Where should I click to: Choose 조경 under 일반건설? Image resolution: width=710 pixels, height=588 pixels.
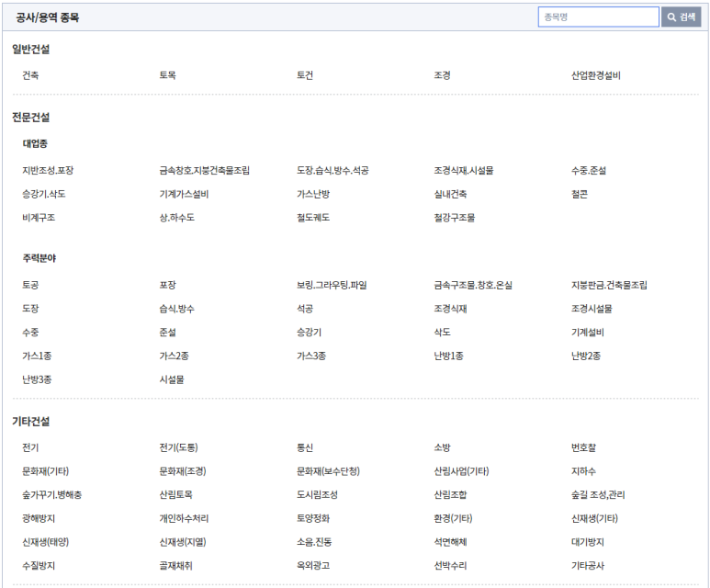click(442, 75)
